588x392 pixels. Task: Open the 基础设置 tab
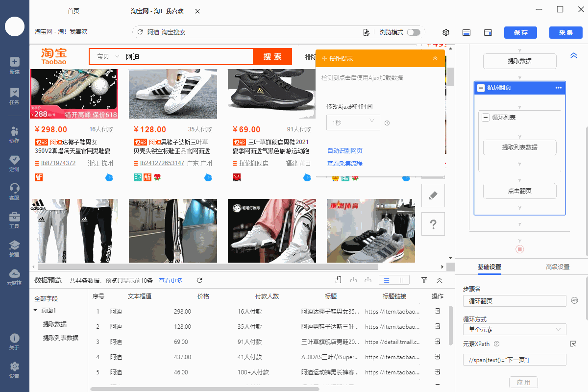pos(489,267)
